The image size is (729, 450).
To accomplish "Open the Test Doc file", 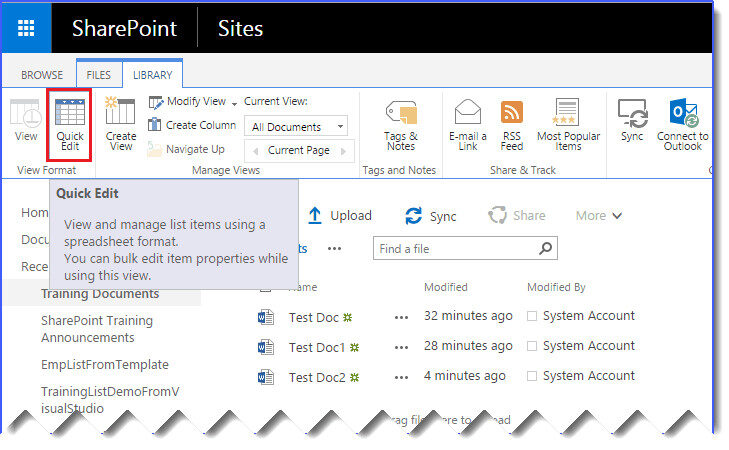I will [x=313, y=318].
